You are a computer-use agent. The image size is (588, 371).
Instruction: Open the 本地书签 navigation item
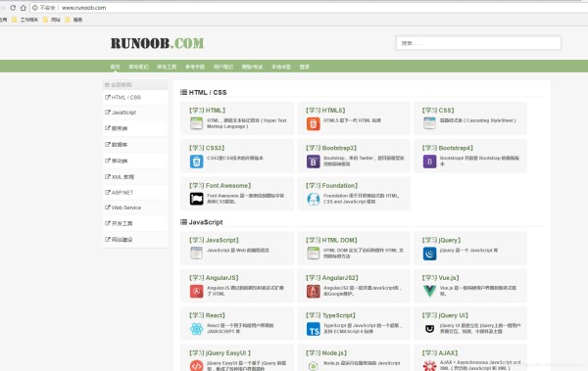tap(281, 67)
